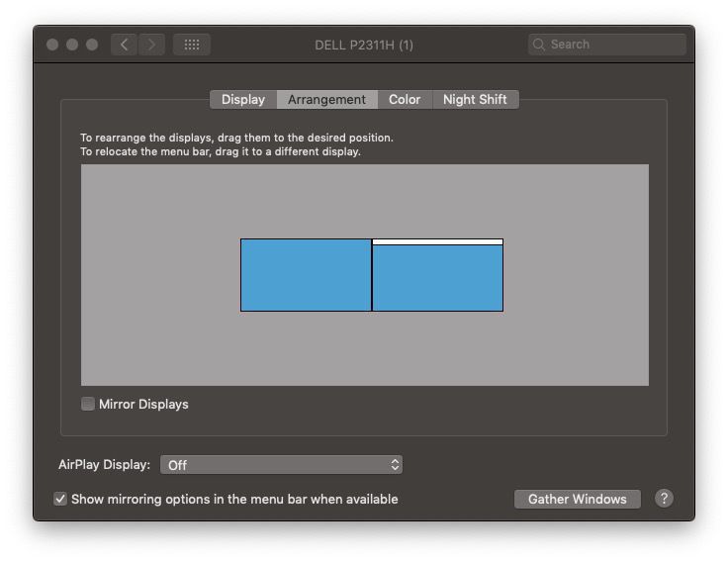Minimize the display preferences window
The height and width of the screenshot is (562, 728).
[72, 45]
